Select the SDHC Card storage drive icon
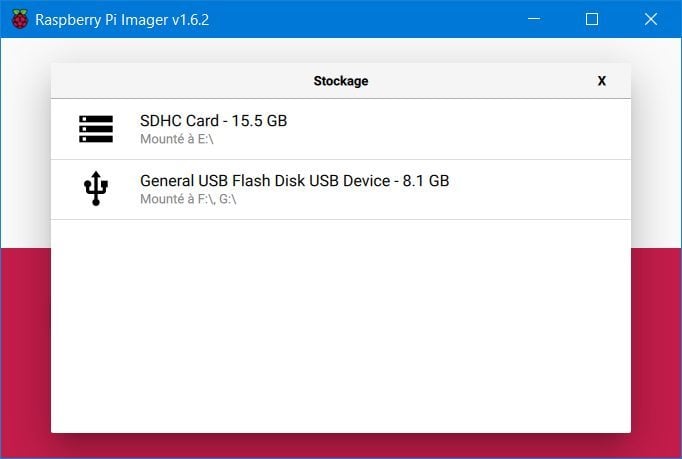This screenshot has width=682, height=459. [96, 129]
